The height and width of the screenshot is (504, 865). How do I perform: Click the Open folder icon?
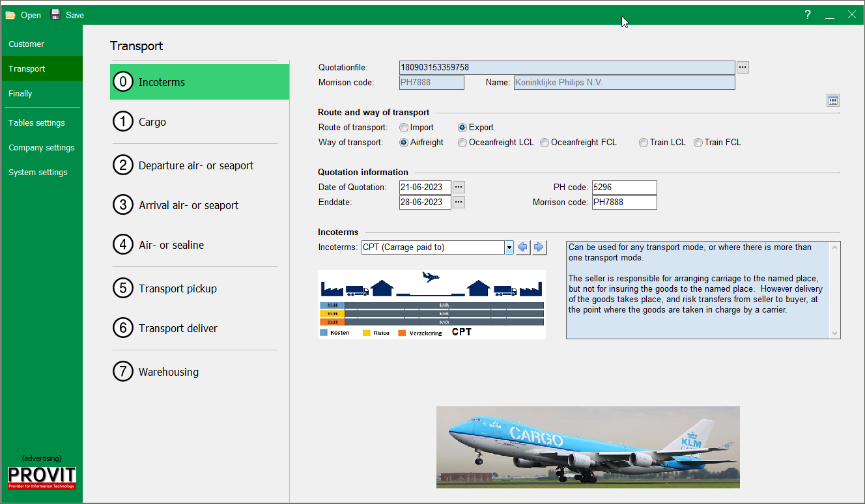pyautogui.click(x=10, y=15)
